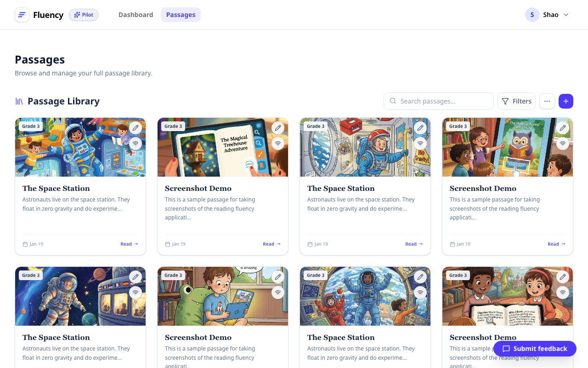Click the edit pencil on the frog and boy card
The height and width of the screenshot is (368, 588).
coord(277,277)
